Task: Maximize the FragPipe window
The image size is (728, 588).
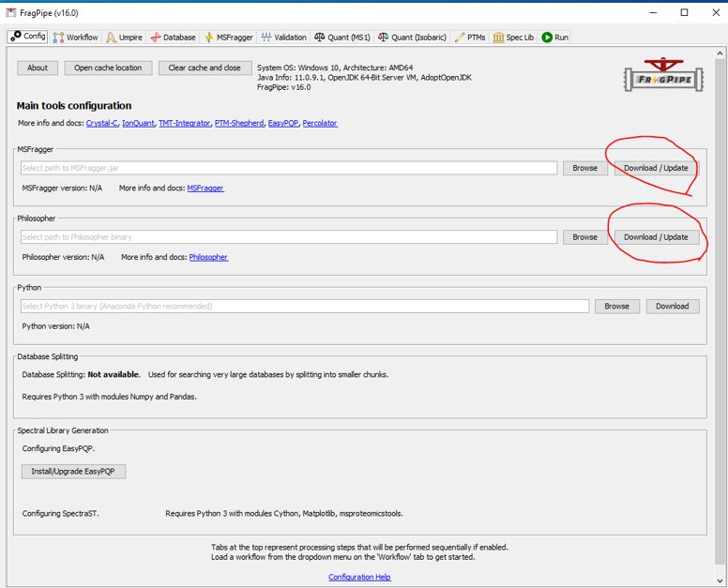Action: pyautogui.click(x=684, y=12)
